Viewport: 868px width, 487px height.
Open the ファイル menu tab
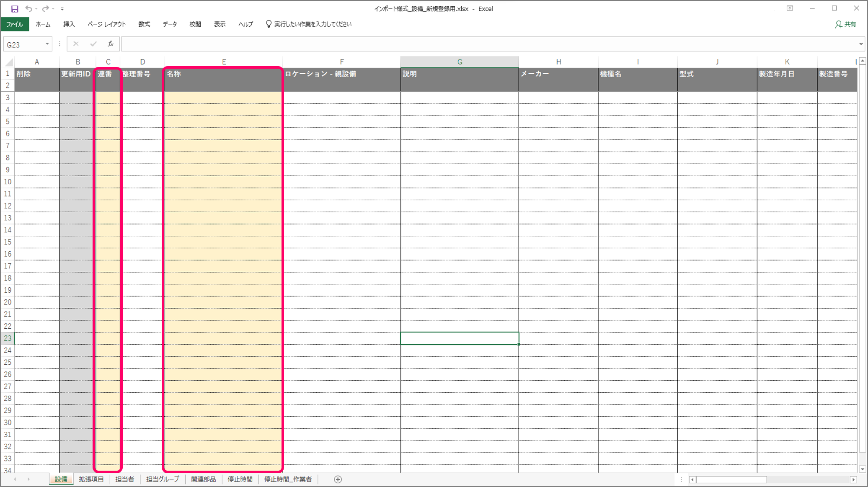pyautogui.click(x=15, y=24)
